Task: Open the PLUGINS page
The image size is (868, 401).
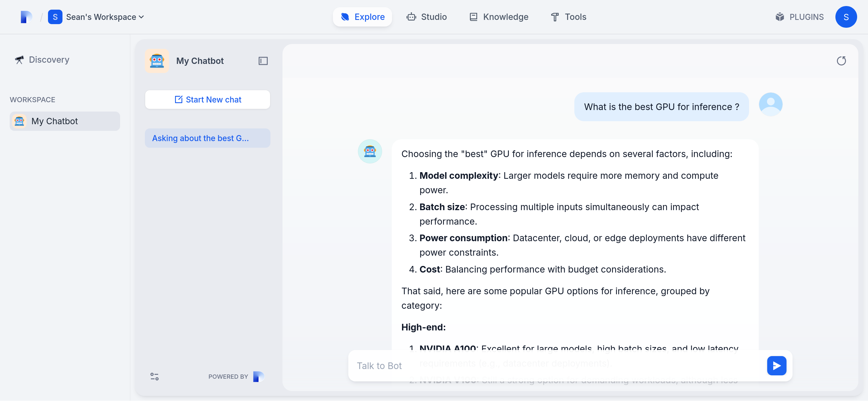Action: [x=799, y=17]
